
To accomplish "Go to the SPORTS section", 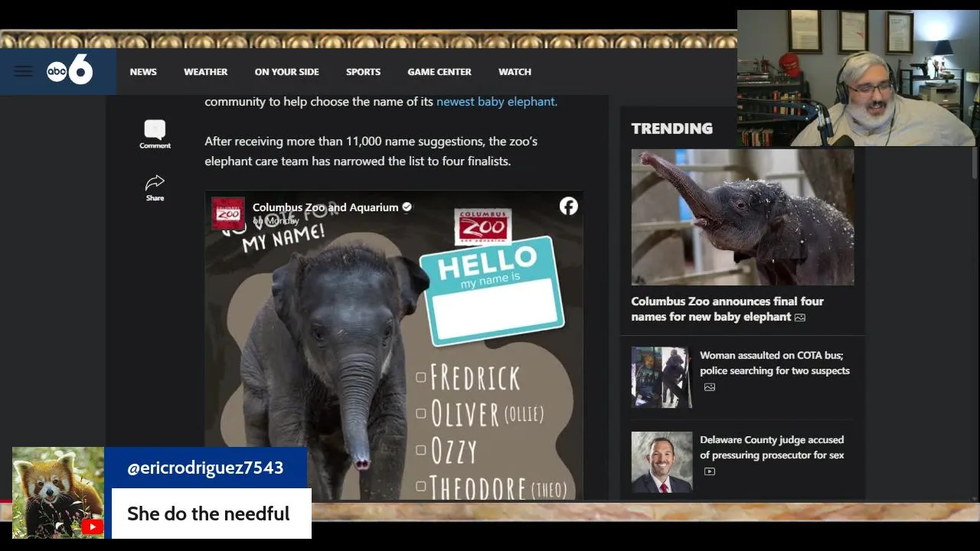I will pyautogui.click(x=363, y=72).
